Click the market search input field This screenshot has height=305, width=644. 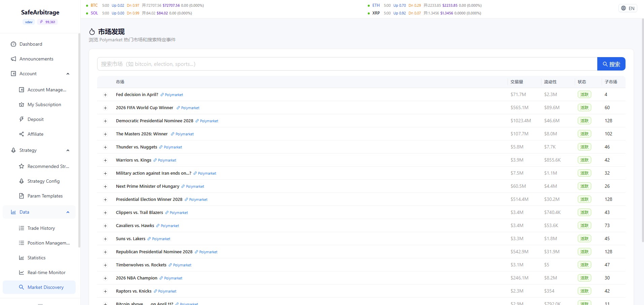click(x=346, y=64)
